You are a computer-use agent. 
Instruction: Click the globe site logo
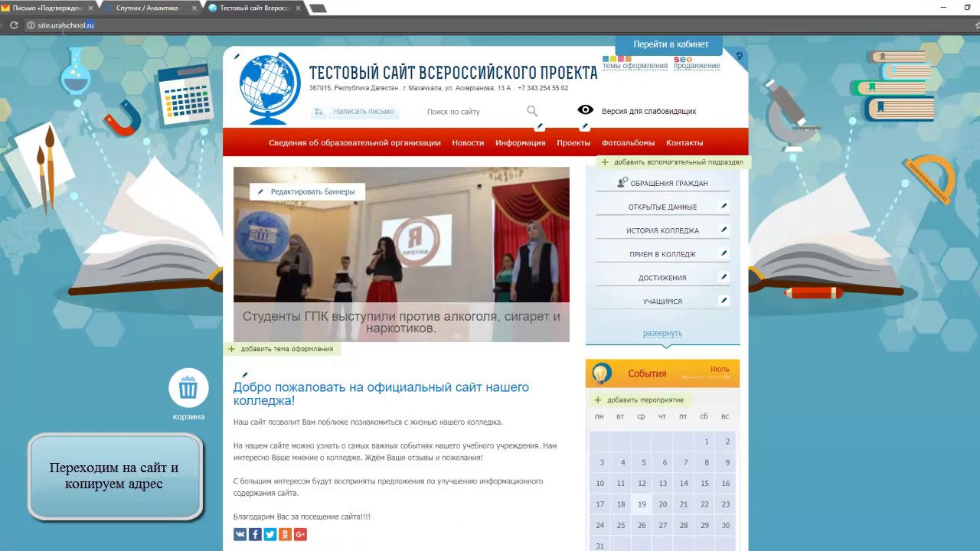pos(269,88)
